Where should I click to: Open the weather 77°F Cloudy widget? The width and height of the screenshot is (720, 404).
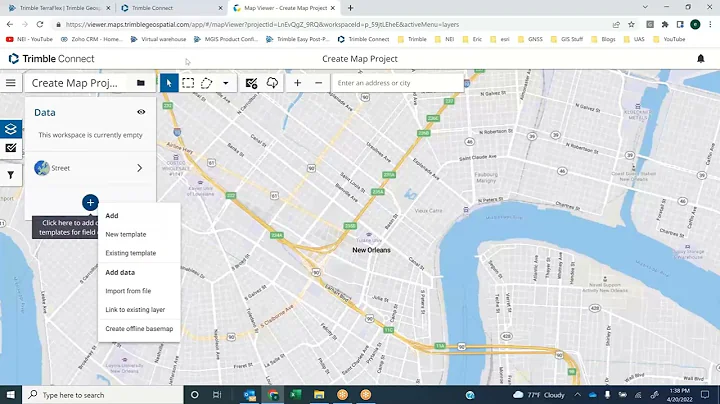pyautogui.click(x=539, y=395)
